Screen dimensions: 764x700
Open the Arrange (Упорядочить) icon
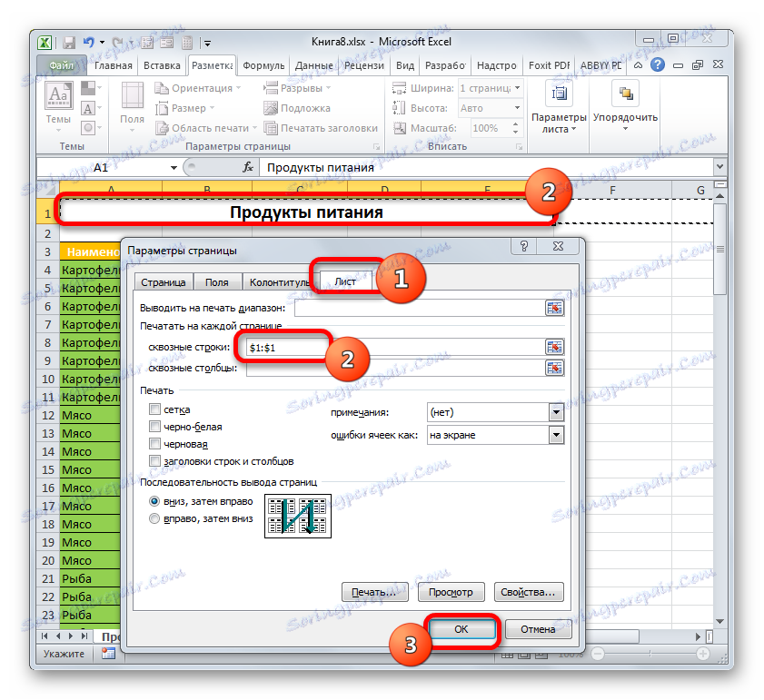(625, 93)
